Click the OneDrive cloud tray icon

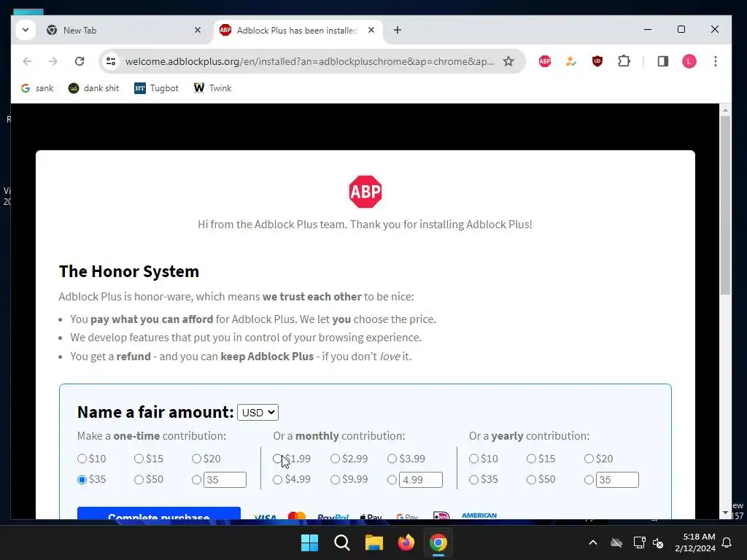tap(616, 542)
